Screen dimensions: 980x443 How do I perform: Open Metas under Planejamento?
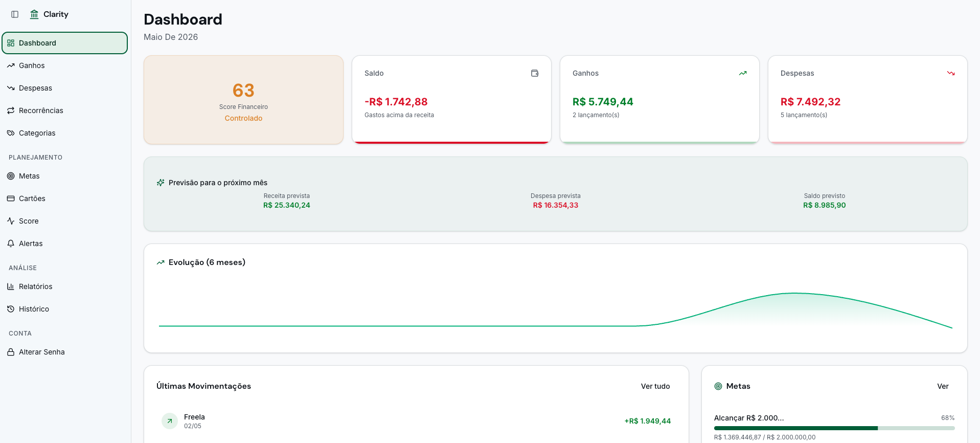65,176
